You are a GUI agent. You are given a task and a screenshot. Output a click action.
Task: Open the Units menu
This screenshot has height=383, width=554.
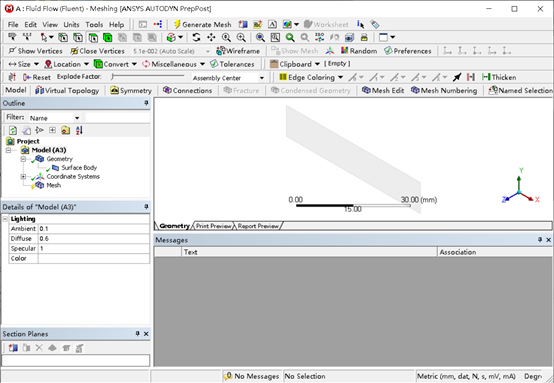pos(71,24)
